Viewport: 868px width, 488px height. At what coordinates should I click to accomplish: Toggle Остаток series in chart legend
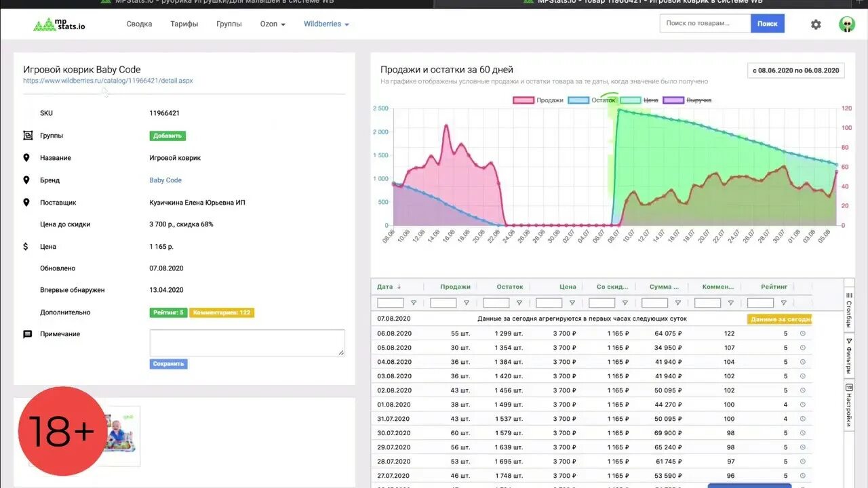coord(592,100)
